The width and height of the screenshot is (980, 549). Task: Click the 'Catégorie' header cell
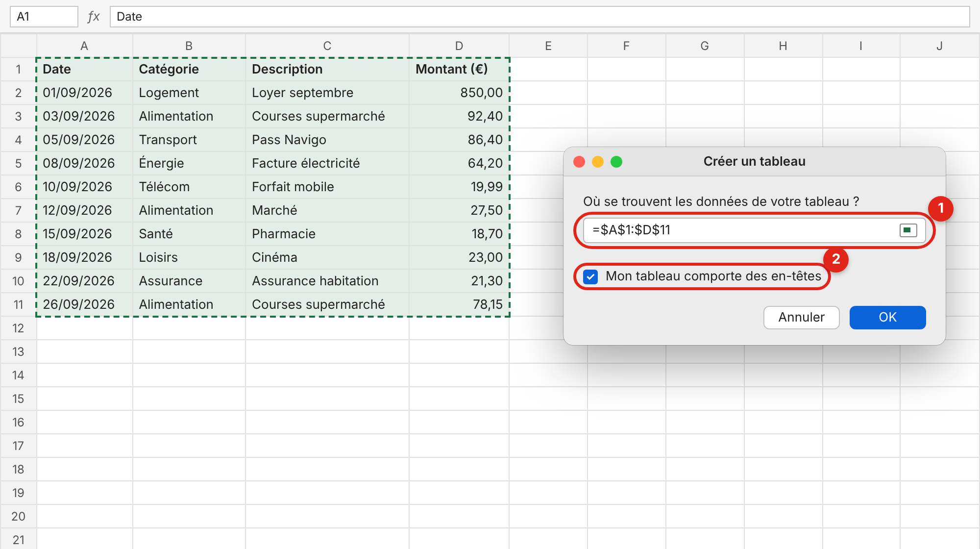click(189, 69)
